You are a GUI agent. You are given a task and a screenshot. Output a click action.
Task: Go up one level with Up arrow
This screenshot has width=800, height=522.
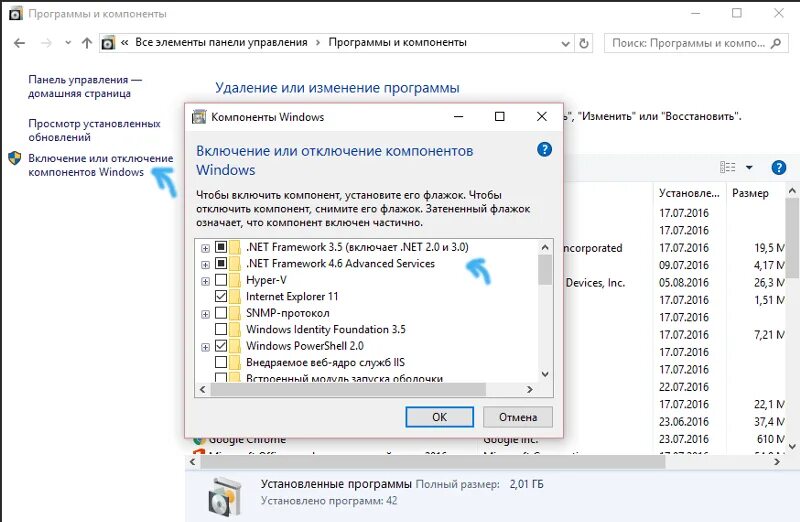tap(87, 43)
